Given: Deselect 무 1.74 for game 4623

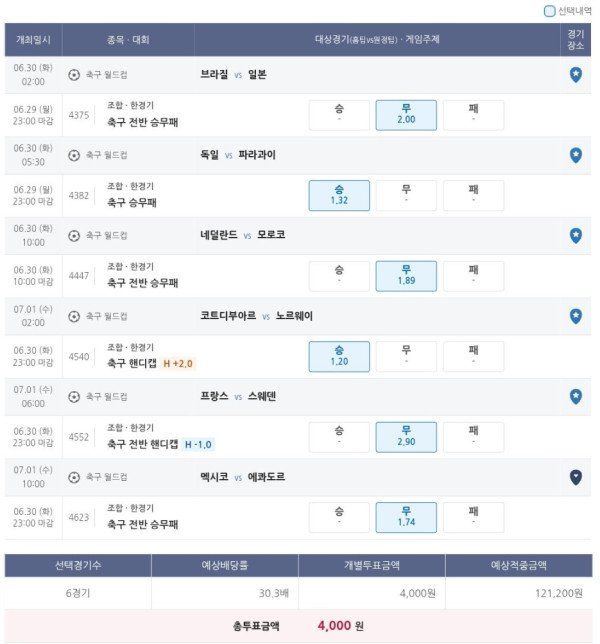Looking at the screenshot, I should (x=406, y=518).
